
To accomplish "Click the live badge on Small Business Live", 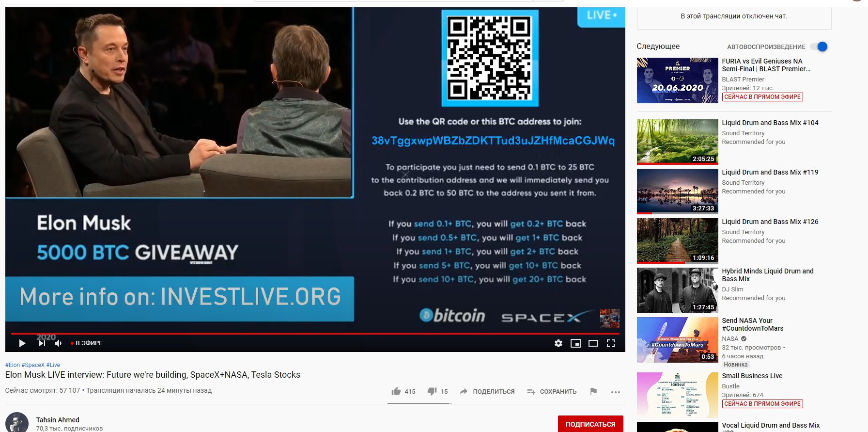I will (x=762, y=404).
